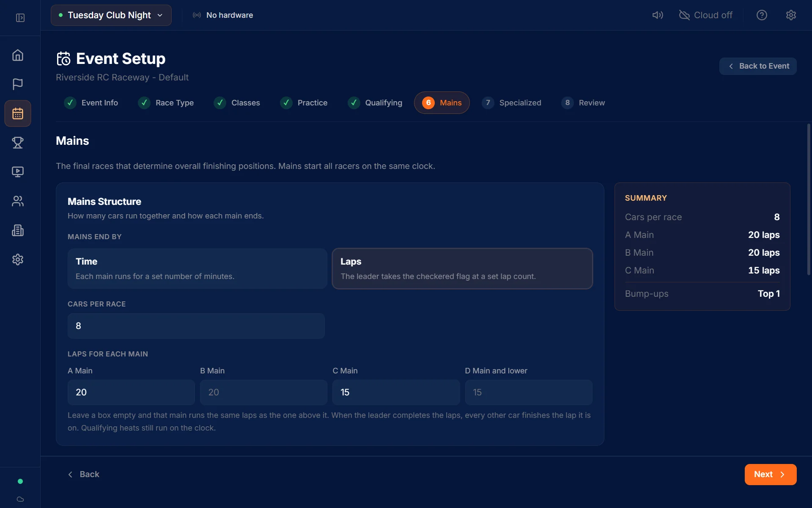
Task: Click the No hardware status indicator
Action: point(223,15)
